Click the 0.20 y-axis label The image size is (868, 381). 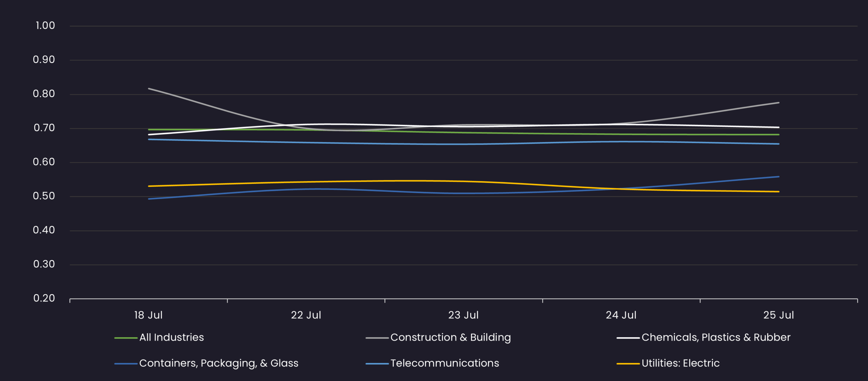(44, 298)
